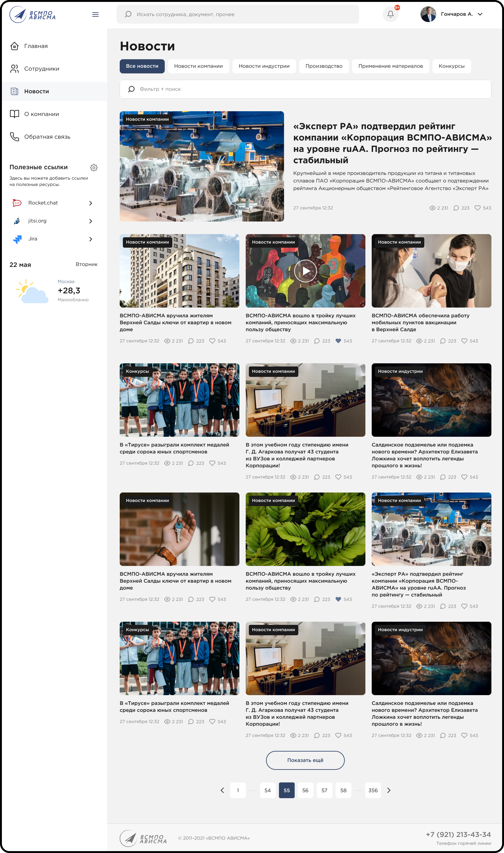This screenshot has width=504, height=853.
Task: Go to page 54
Action: tap(268, 790)
